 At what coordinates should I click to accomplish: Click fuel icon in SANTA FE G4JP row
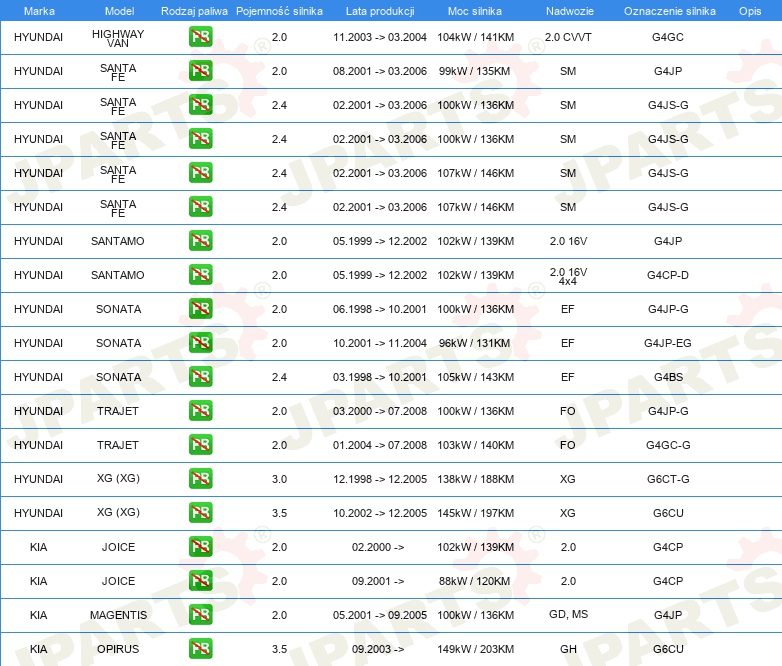(x=200, y=71)
